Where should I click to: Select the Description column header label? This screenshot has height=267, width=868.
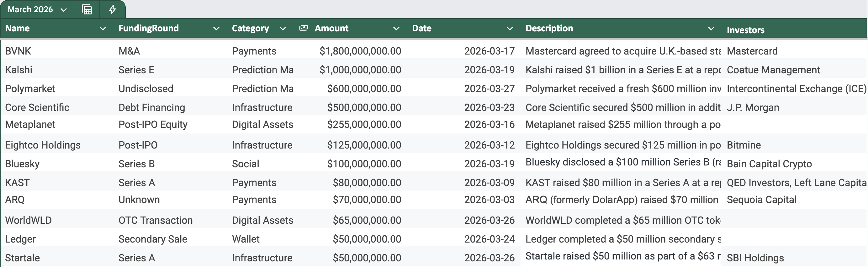(x=549, y=28)
